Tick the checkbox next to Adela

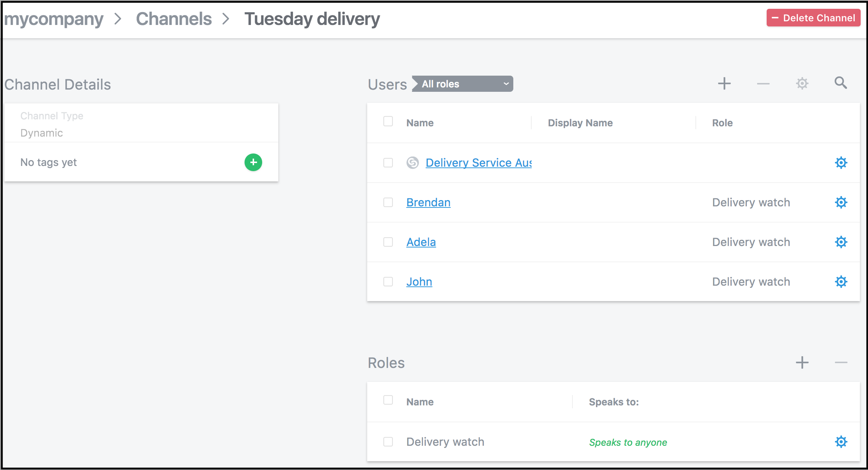point(388,242)
